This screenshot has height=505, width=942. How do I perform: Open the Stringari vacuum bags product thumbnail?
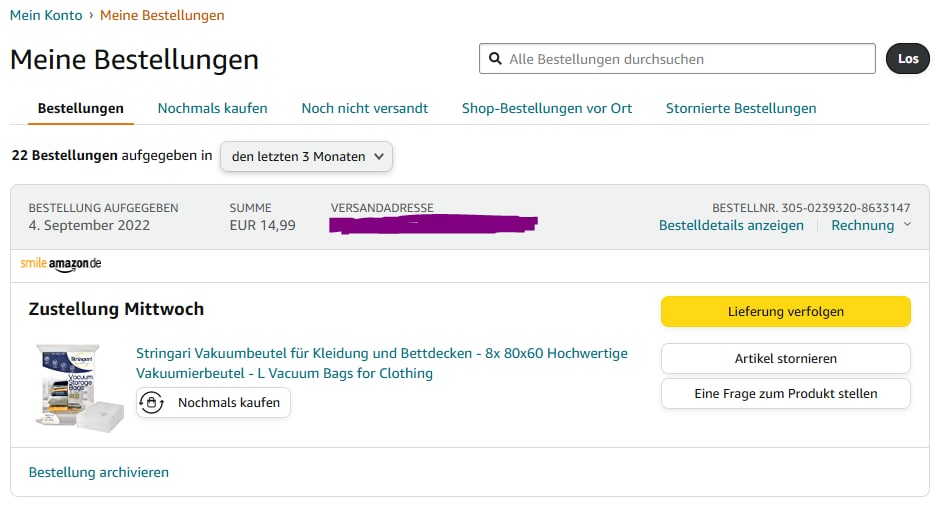coord(80,387)
